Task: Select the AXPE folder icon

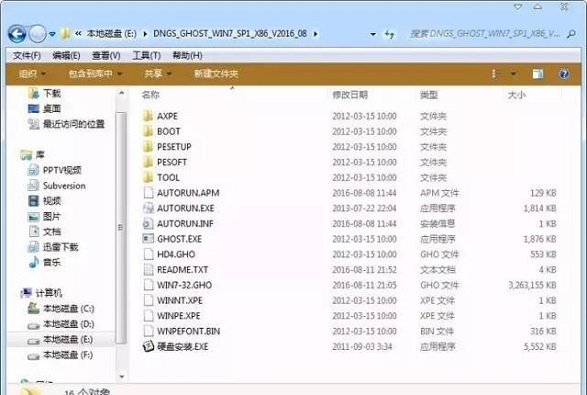Action: [148, 116]
